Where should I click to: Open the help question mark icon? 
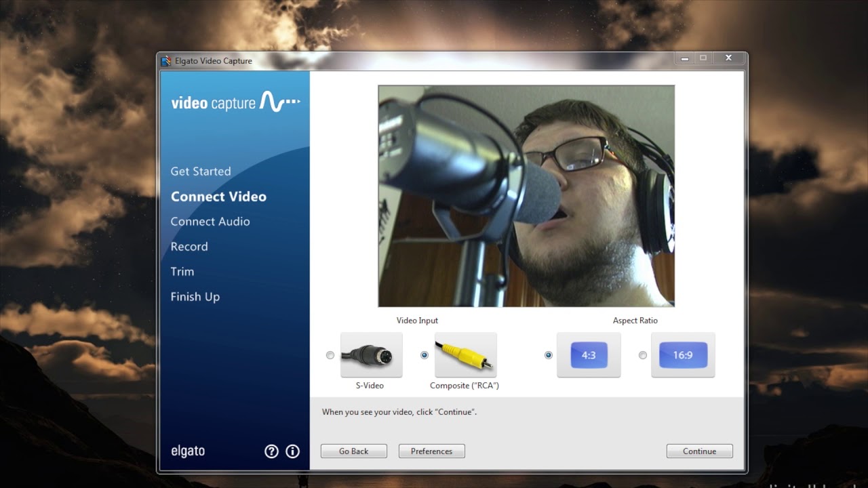coord(271,451)
